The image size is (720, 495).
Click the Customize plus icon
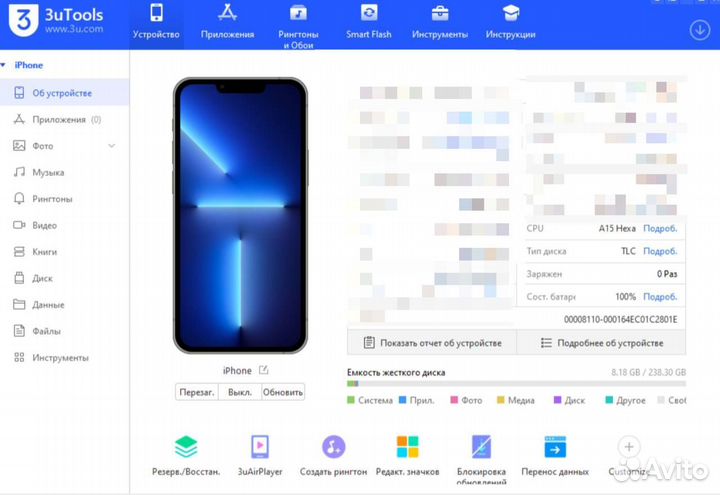628,447
